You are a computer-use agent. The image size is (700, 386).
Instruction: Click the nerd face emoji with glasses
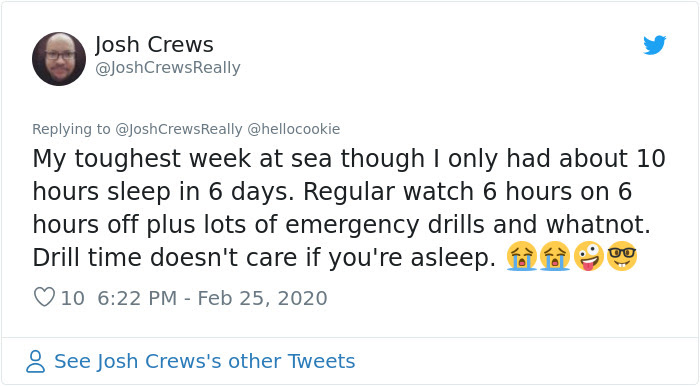pyautogui.click(x=622, y=257)
